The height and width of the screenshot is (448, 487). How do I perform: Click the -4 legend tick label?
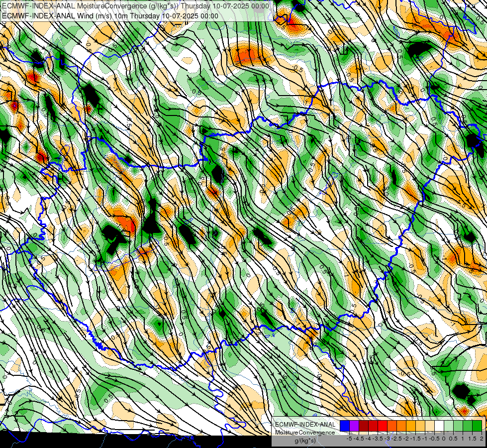coord(368,439)
